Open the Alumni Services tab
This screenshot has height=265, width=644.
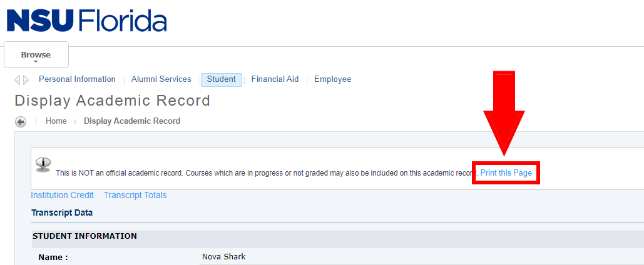point(161,79)
